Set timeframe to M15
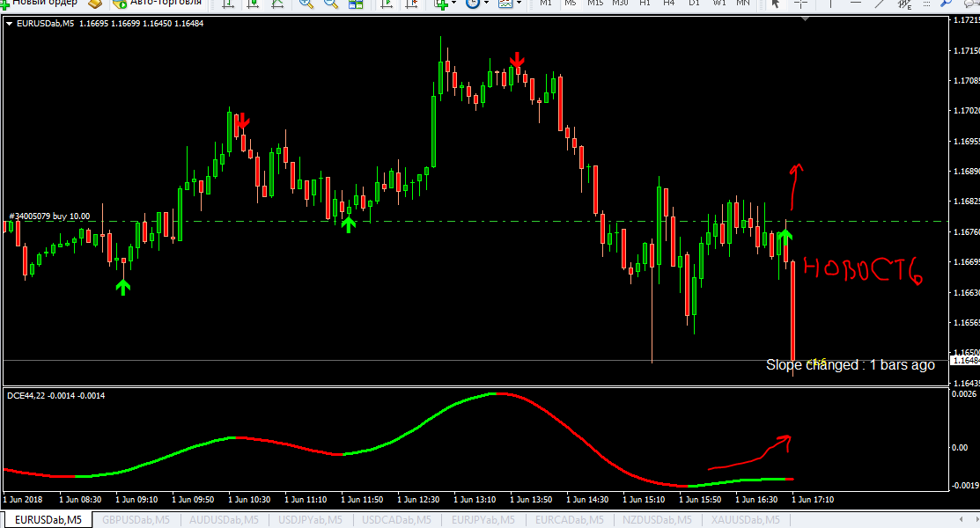Screen dimensions: 980x528 click(x=595, y=4)
